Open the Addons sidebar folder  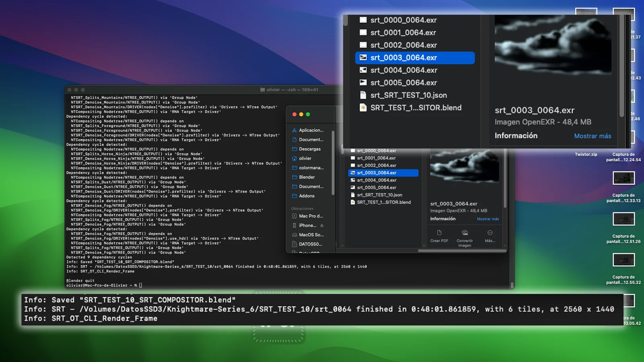coord(307,196)
